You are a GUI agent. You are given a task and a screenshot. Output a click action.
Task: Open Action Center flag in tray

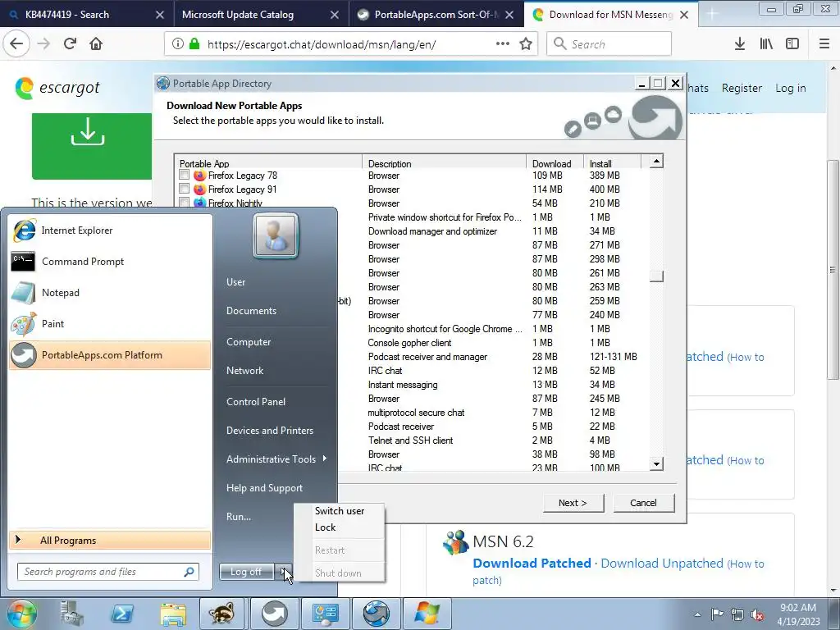[717, 614]
